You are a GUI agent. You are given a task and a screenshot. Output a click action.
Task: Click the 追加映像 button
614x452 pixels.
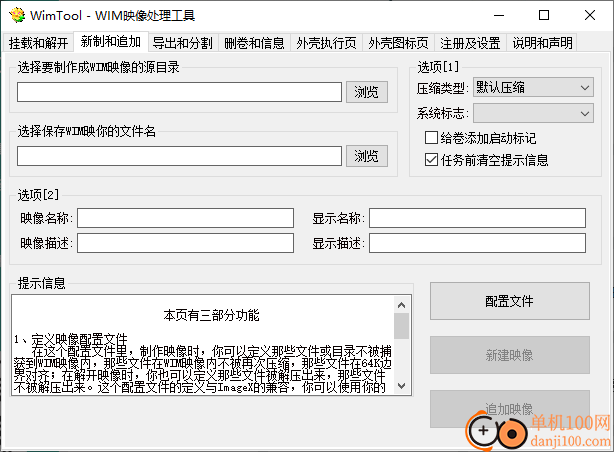[x=510, y=409]
